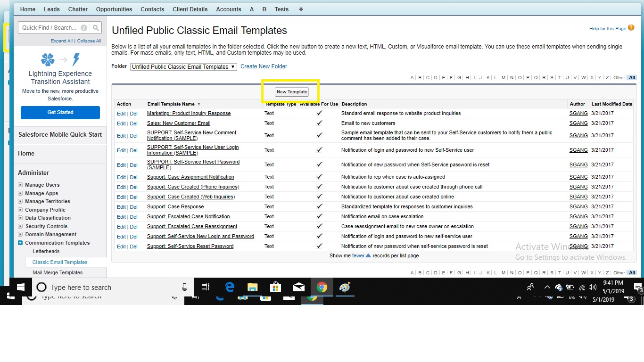Click the info icon inside the Quick Find box
The width and height of the screenshot is (644, 362).
[83, 27]
